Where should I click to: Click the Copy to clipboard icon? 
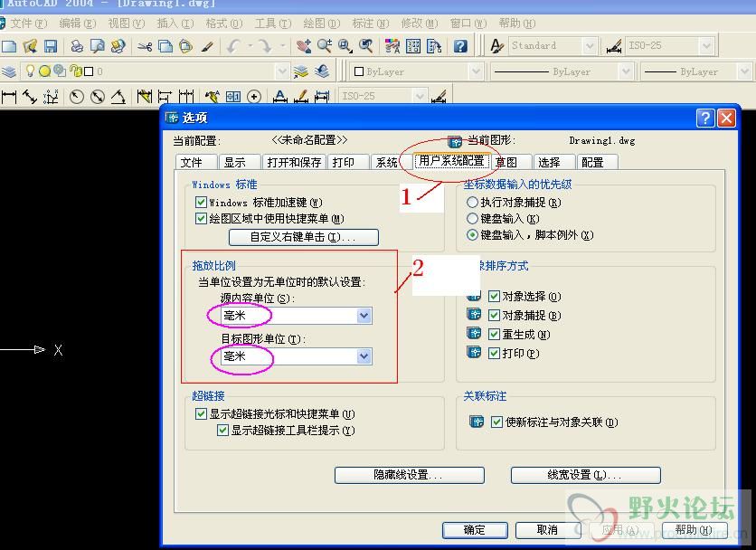pos(165,46)
